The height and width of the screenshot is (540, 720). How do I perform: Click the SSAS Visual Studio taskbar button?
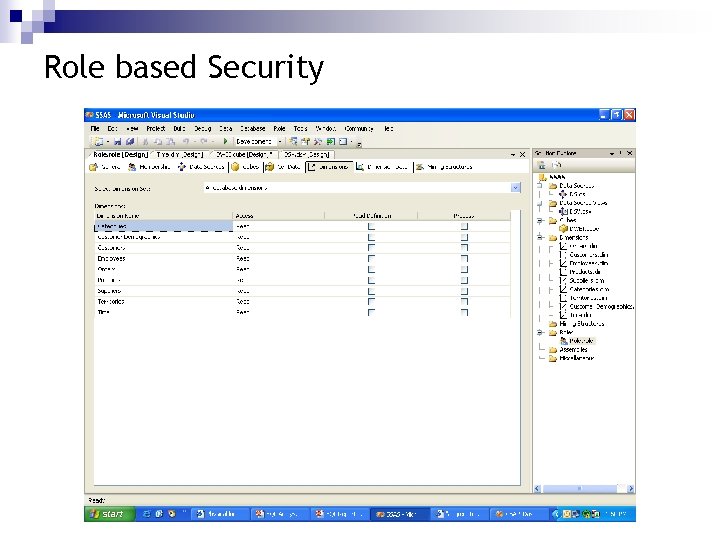coord(401,514)
